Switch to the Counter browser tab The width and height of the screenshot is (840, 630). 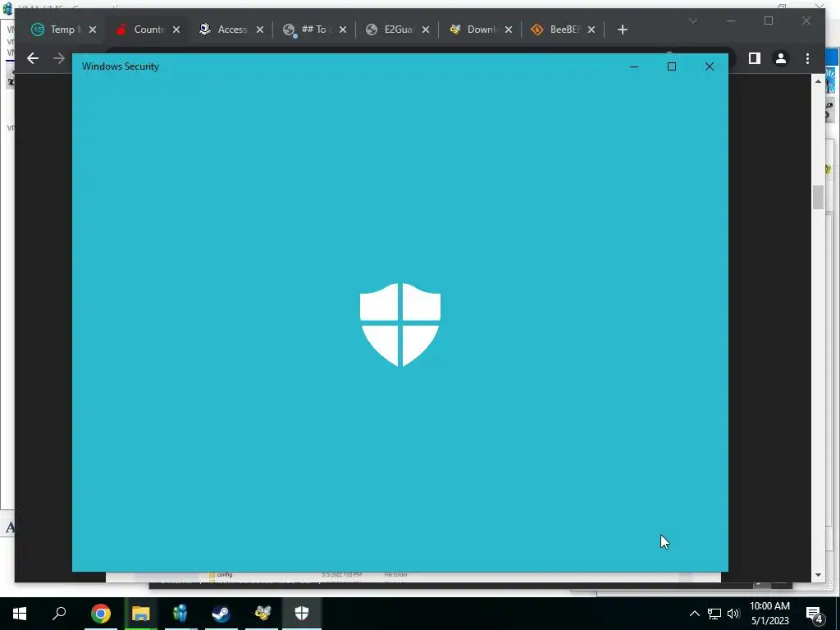click(x=148, y=30)
